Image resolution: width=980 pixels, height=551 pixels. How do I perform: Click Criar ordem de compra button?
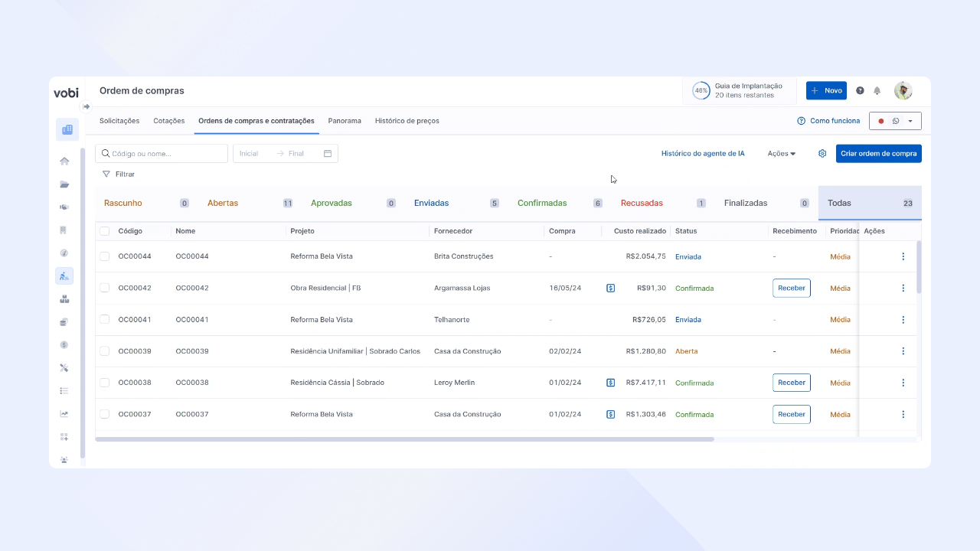click(879, 153)
